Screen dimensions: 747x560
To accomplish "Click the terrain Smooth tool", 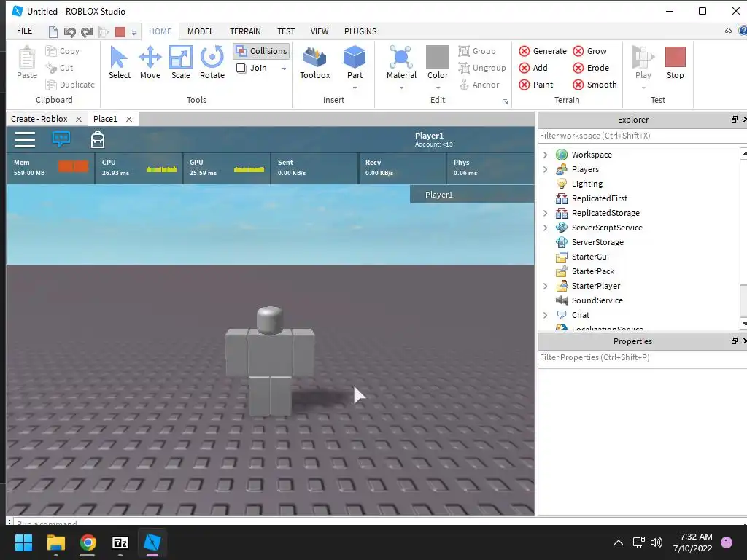I will (595, 85).
